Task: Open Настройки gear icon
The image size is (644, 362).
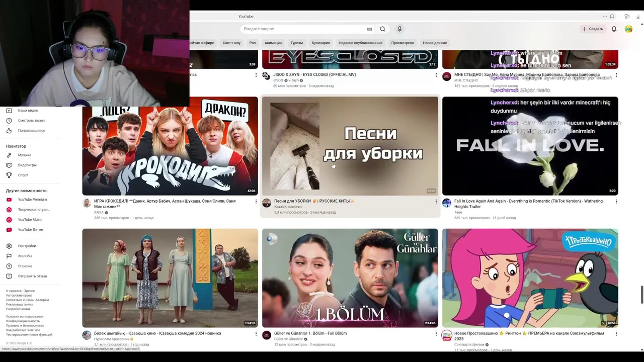Action: (x=9, y=246)
